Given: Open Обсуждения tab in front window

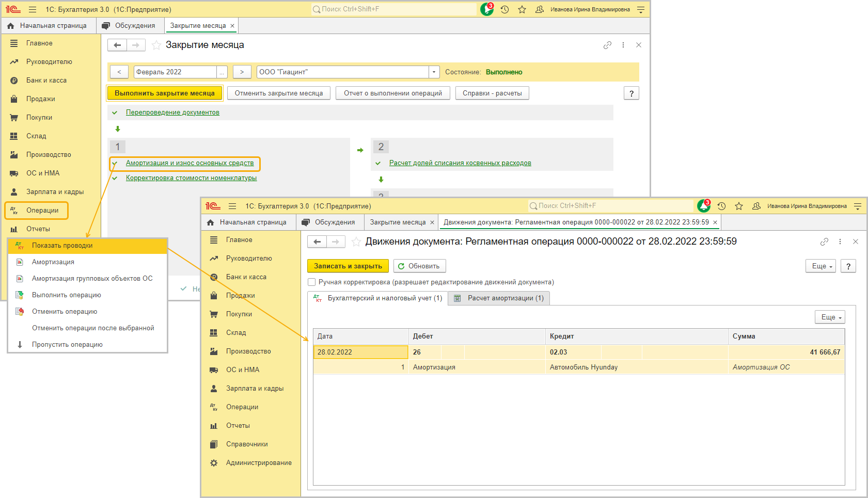Looking at the screenshot, I should (x=330, y=222).
